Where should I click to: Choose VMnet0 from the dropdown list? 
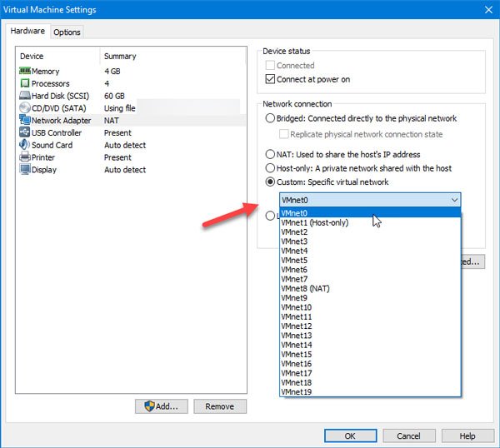(x=370, y=213)
